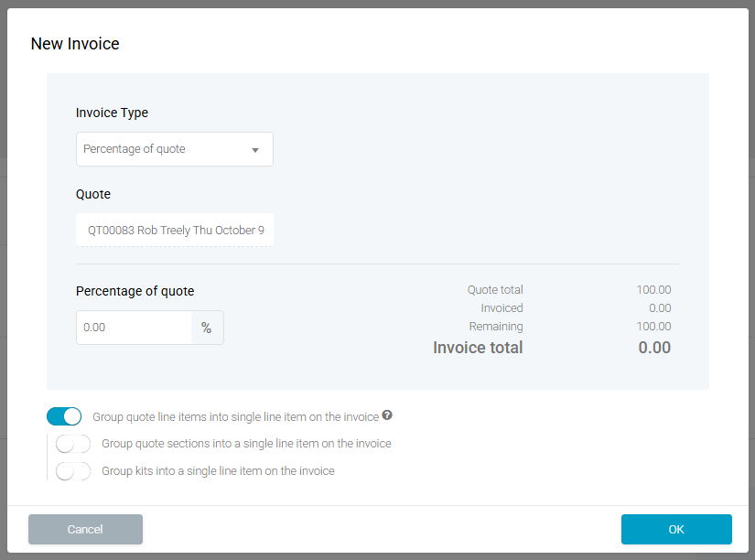Enable grouping quote sections toggle
Viewport: 755px width, 560px height.
73,444
